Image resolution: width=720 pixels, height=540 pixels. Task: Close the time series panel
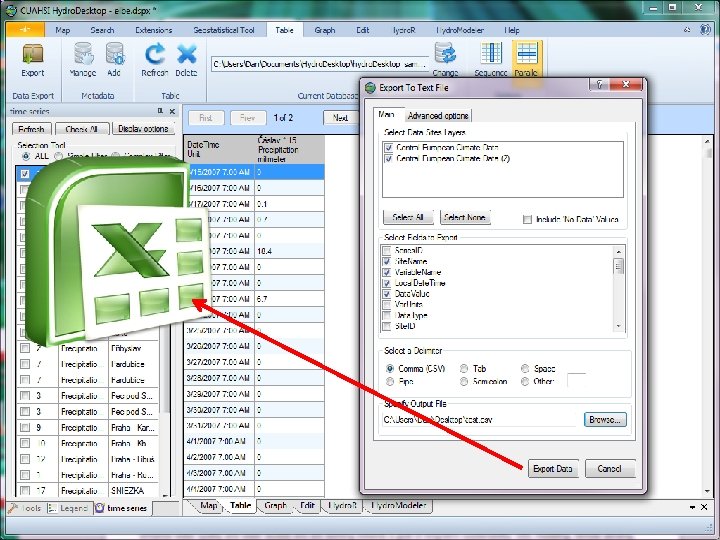coord(172,111)
